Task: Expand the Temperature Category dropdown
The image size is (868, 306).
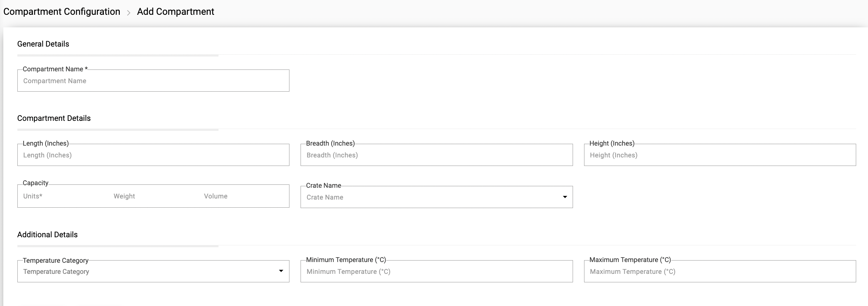Action: coord(148,272)
